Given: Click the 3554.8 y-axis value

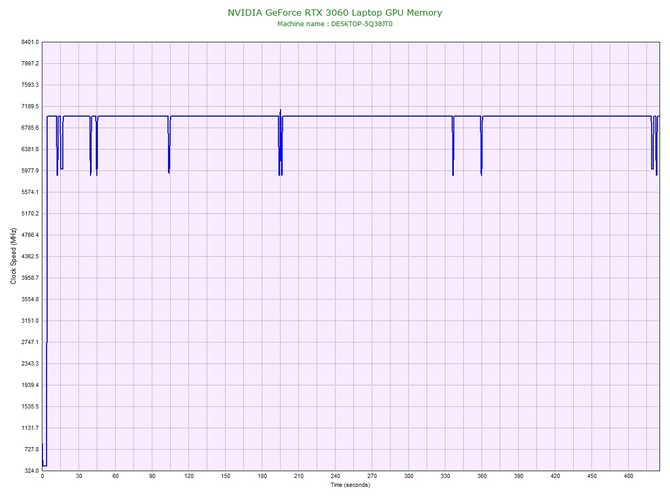Looking at the screenshot, I should [x=30, y=299].
